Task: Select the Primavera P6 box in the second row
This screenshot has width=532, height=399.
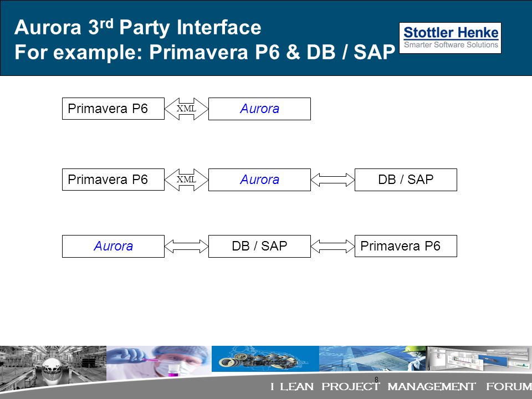Action: point(113,180)
